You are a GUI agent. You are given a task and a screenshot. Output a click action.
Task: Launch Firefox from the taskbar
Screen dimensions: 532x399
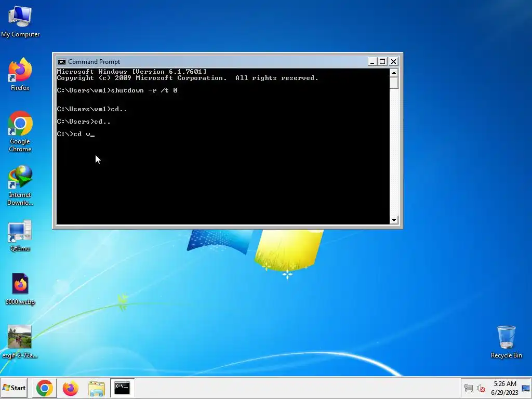71,388
